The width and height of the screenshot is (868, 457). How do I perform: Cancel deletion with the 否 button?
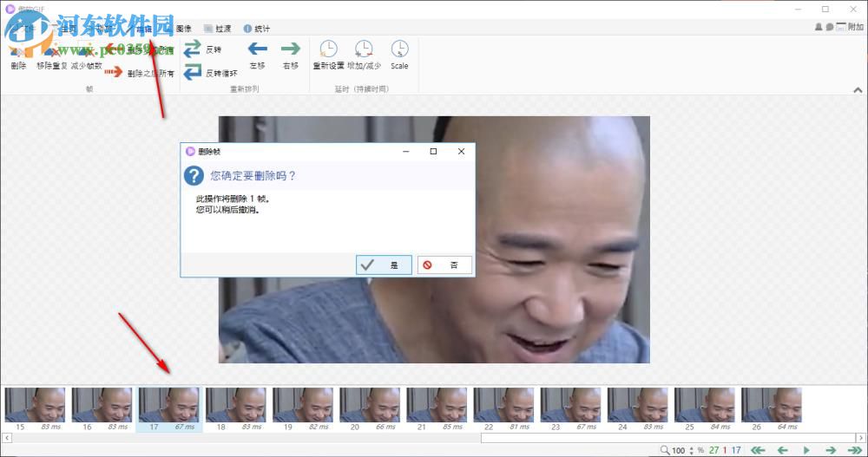pos(444,265)
